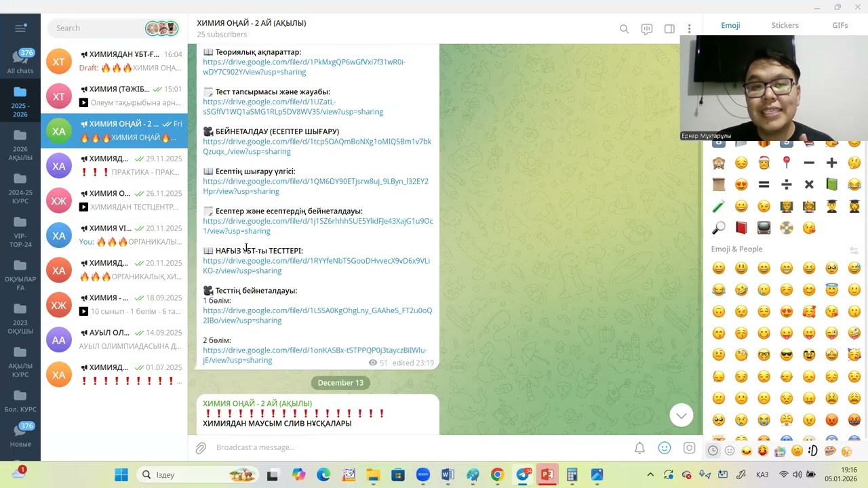Open Drive link under 2 бөлім
Screen dimensions: 868x488
[x=315, y=355]
